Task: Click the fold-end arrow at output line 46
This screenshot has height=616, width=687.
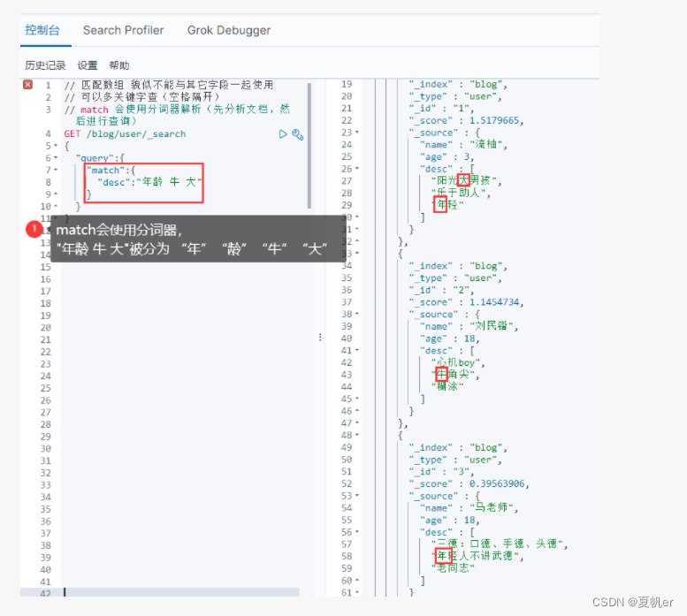Action: tap(357, 411)
